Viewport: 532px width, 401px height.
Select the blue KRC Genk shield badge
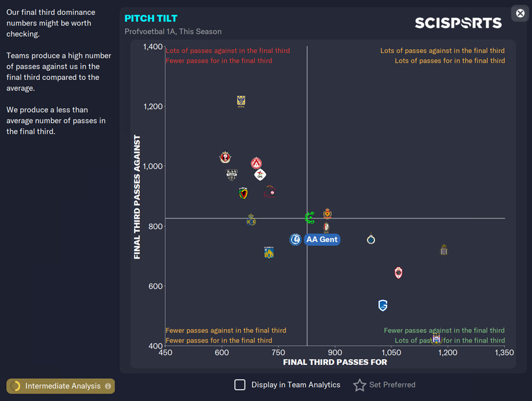383,305
